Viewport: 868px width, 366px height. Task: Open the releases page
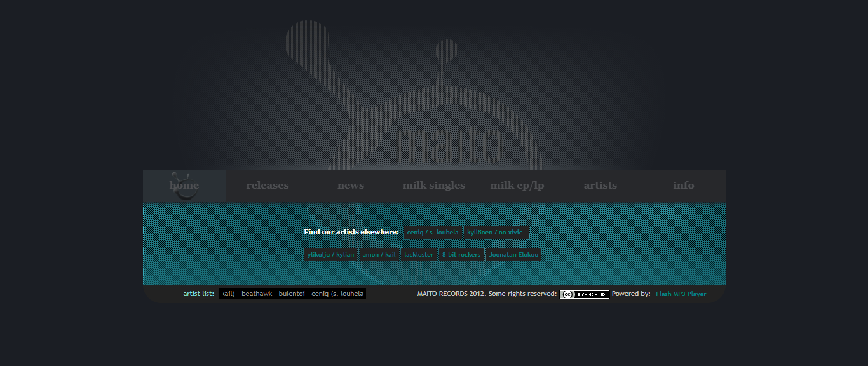268,186
